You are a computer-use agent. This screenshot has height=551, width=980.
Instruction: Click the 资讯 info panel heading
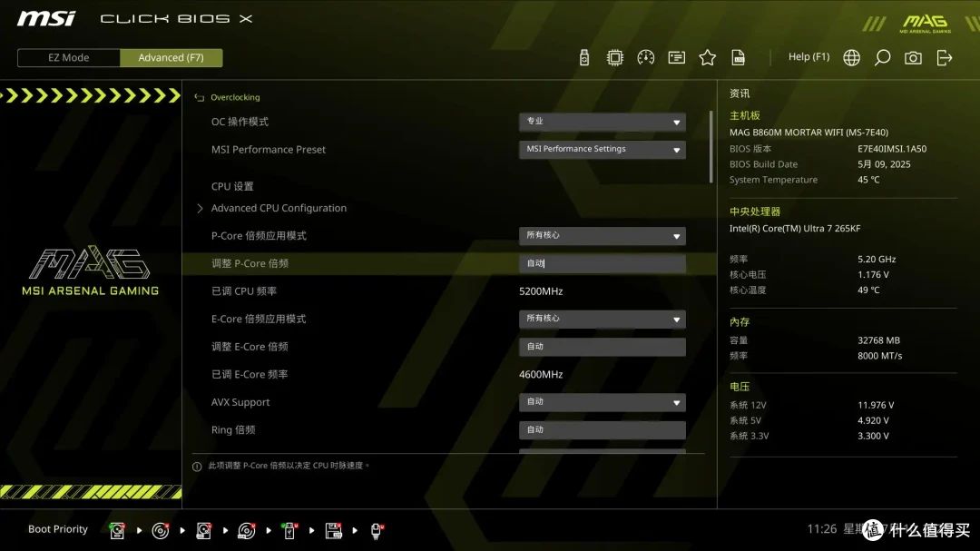coord(740,93)
